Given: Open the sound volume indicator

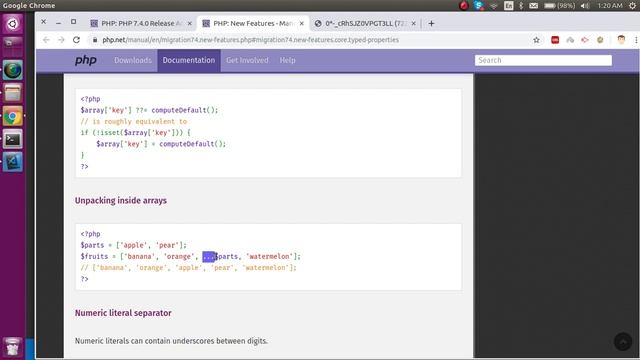Looking at the screenshot, I should tap(585, 6).
